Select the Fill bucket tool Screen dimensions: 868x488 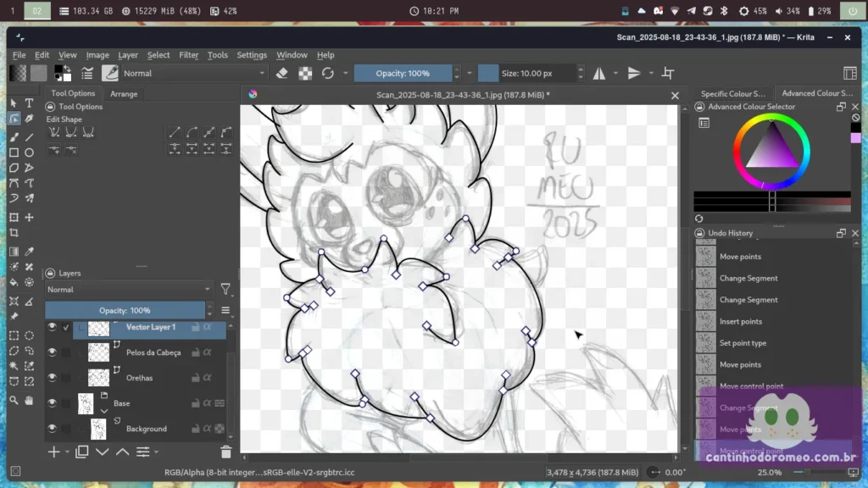(x=14, y=283)
